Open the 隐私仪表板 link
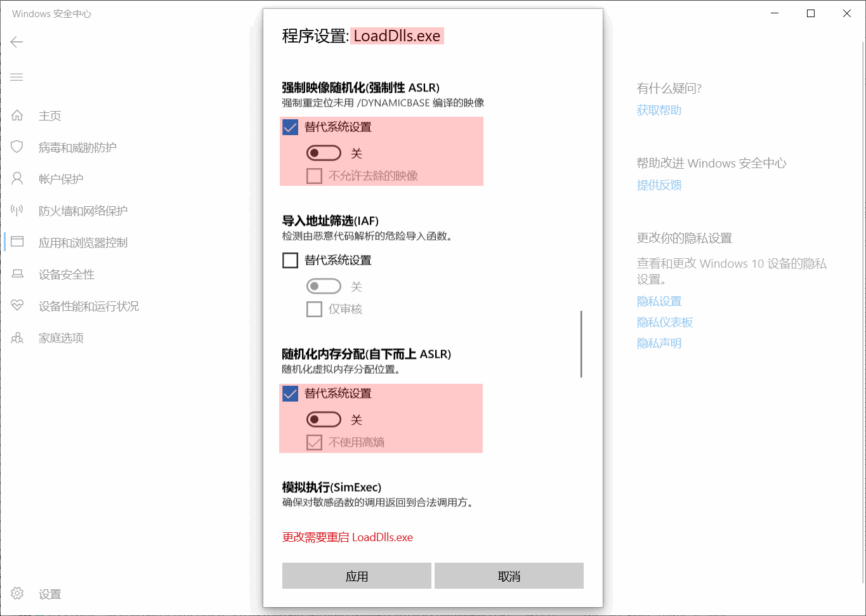 pyautogui.click(x=664, y=322)
